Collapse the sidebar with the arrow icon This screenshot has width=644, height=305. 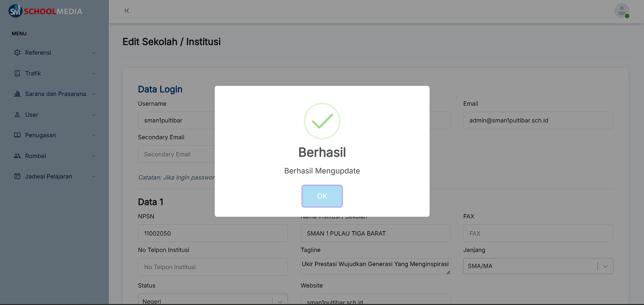(x=127, y=11)
